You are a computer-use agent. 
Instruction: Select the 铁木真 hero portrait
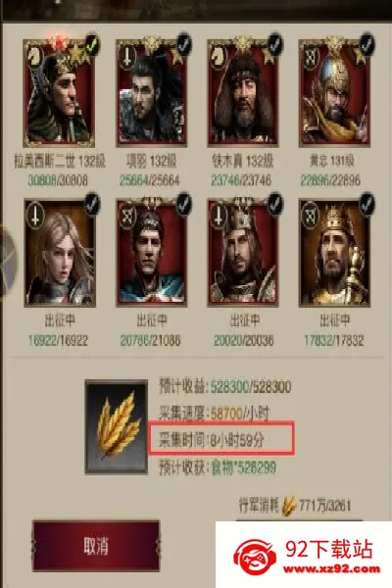(243, 93)
